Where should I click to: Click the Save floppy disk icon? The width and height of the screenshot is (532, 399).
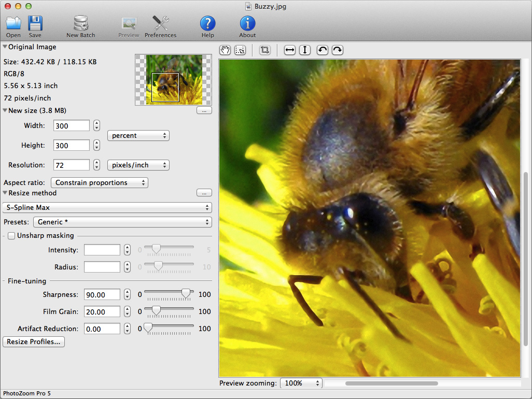tap(35, 23)
